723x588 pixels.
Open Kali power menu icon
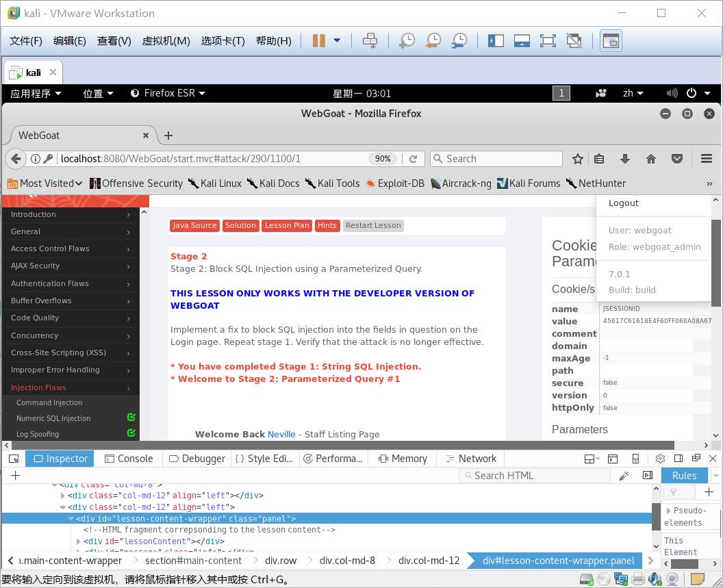(692, 93)
